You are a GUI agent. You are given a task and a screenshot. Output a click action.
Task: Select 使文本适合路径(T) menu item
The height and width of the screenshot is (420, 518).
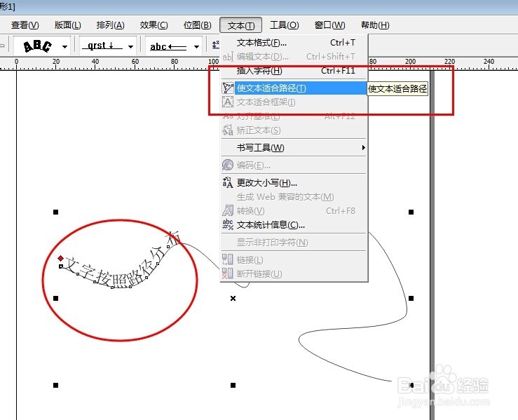pyautogui.click(x=294, y=88)
